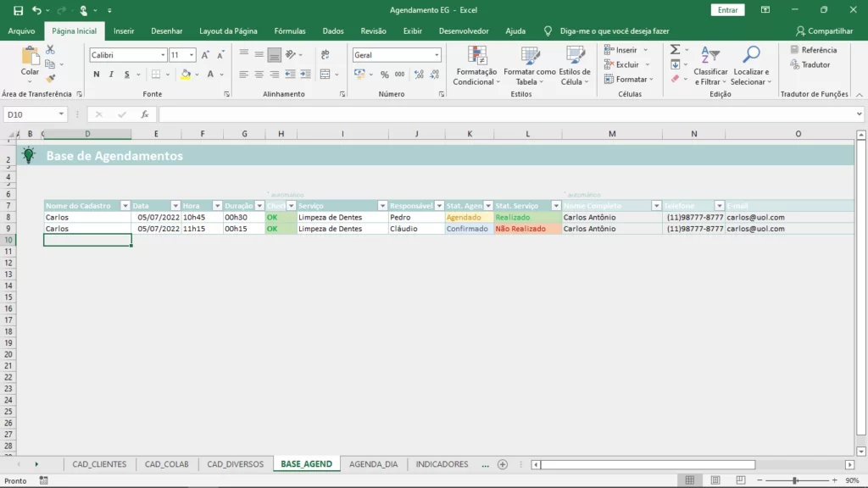868x488 pixels.
Task: Toggle Underline (S) formatting
Action: click(127, 75)
